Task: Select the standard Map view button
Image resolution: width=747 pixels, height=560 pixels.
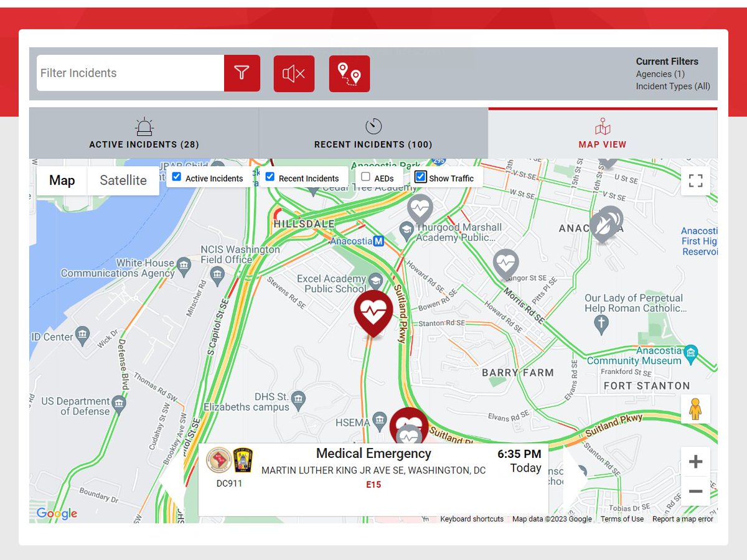Action: pos(62,180)
